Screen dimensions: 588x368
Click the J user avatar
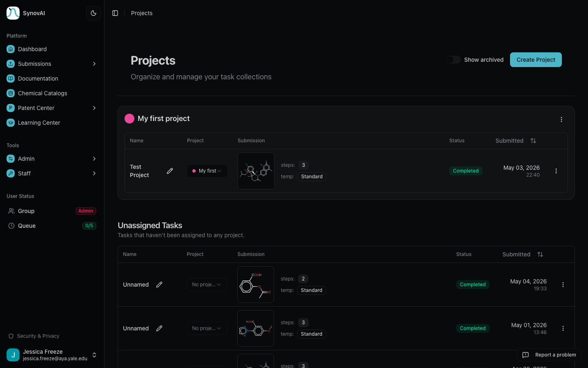pos(13,355)
